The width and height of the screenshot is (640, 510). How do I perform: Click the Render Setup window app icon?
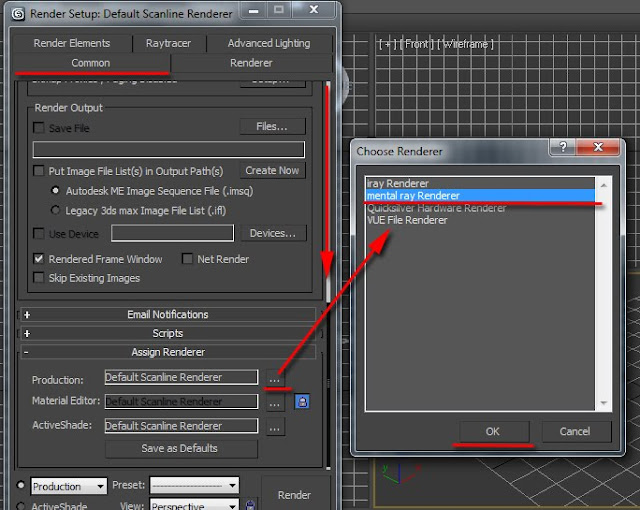pos(18,14)
